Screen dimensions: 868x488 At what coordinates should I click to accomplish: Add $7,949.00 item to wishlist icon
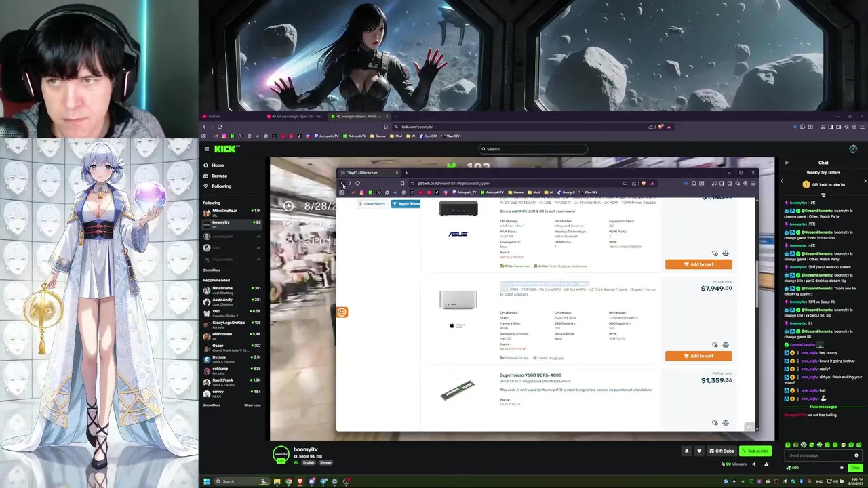[x=715, y=345]
